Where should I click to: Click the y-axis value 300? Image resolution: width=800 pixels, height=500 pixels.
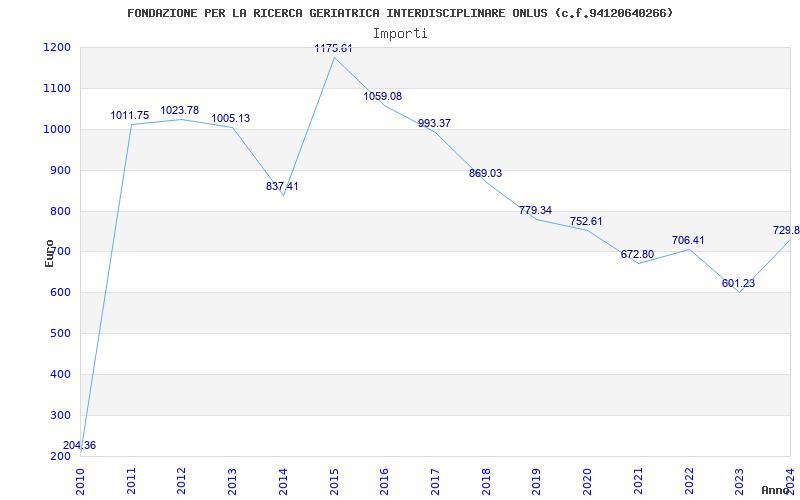pos(58,415)
